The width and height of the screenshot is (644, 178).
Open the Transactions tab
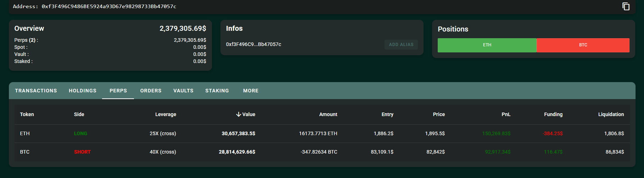click(36, 91)
